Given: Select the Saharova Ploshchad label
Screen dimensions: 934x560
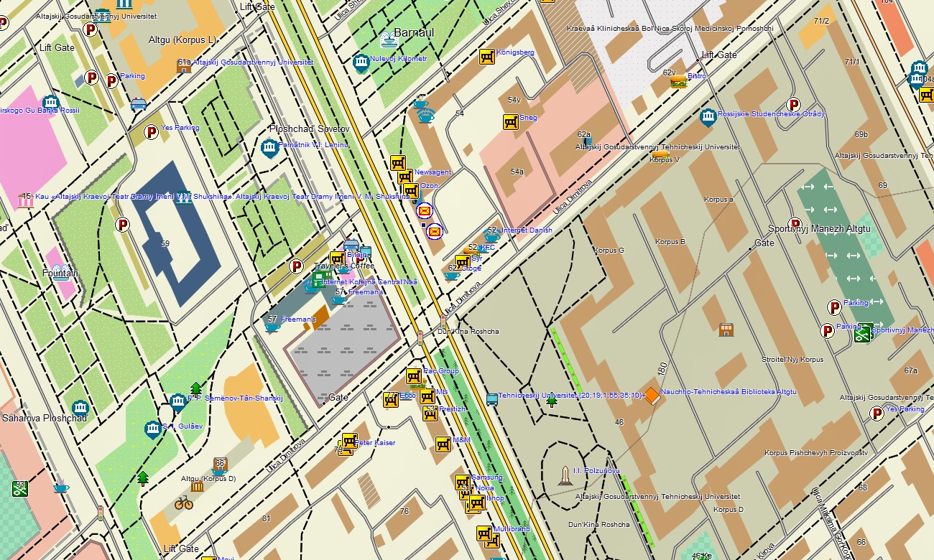Looking at the screenshot, I should (x=45, y=418).
